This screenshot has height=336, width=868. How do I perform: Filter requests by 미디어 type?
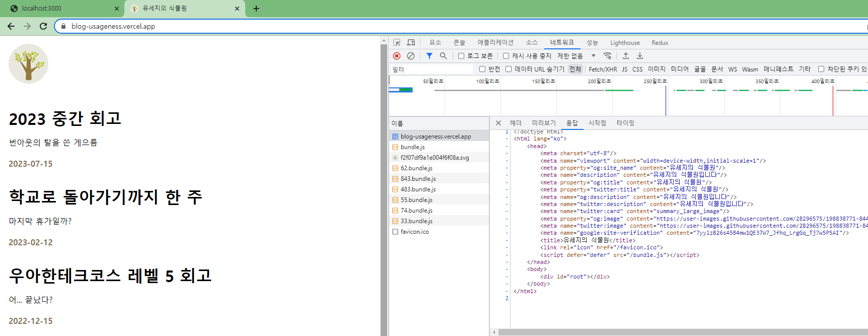[x=680, y=69]
